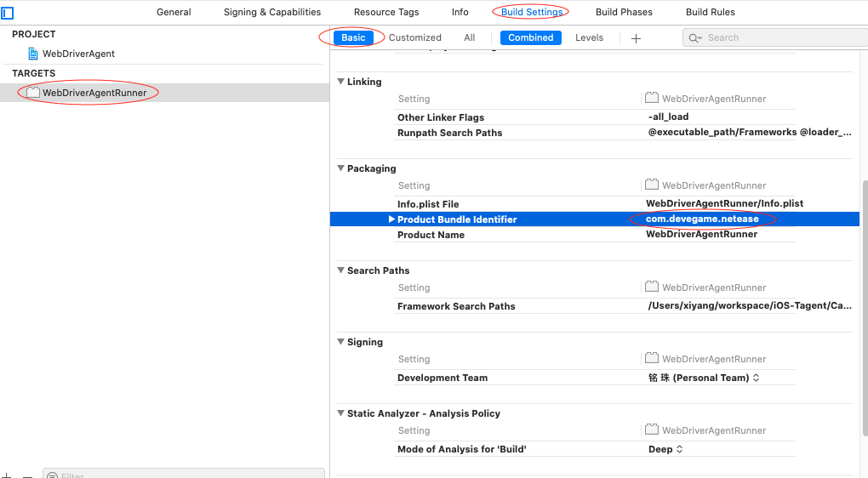Open the Build Phases tab
This screenshot has height=478, width=868.
click(x=624, y=12)
